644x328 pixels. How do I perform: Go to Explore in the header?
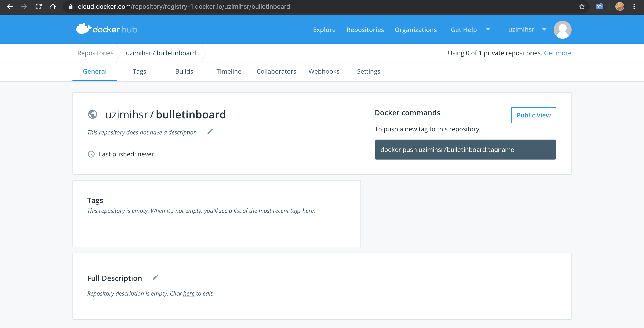click(324, 30)
